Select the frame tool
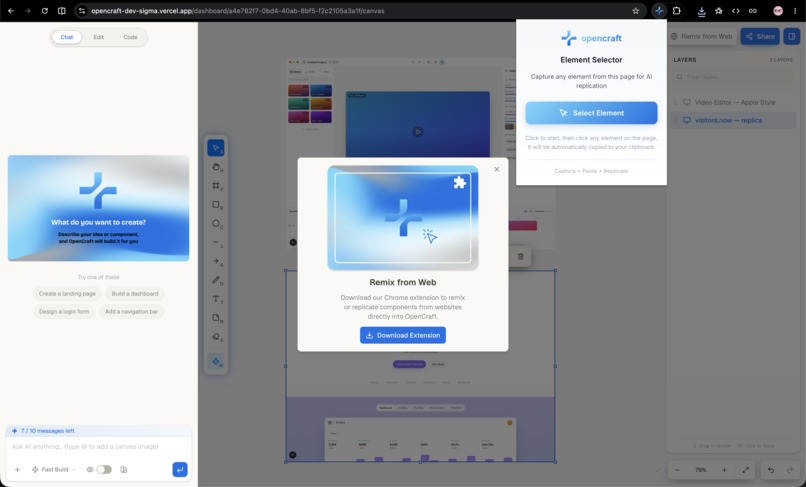 click(x=216, y=186)
